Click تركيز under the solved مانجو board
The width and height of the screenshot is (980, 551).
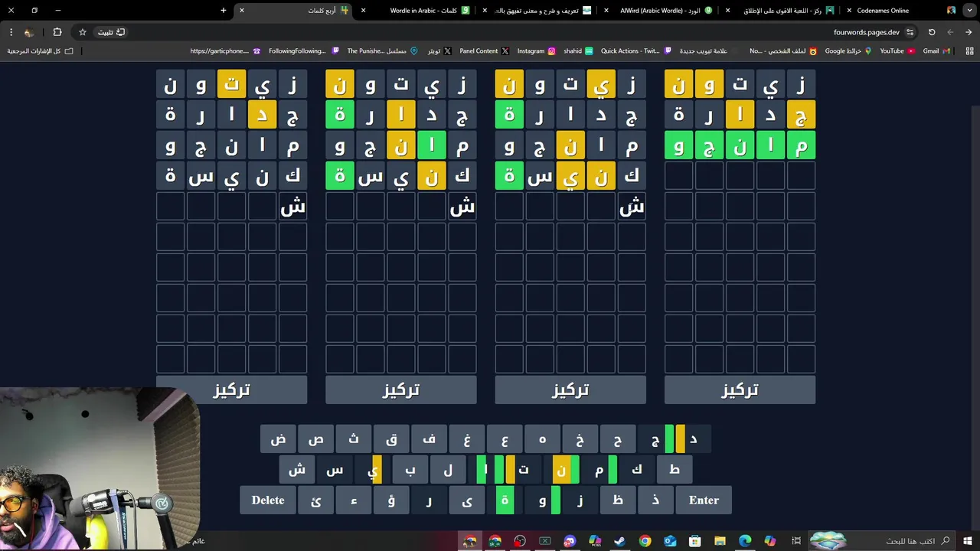(740, 390)
